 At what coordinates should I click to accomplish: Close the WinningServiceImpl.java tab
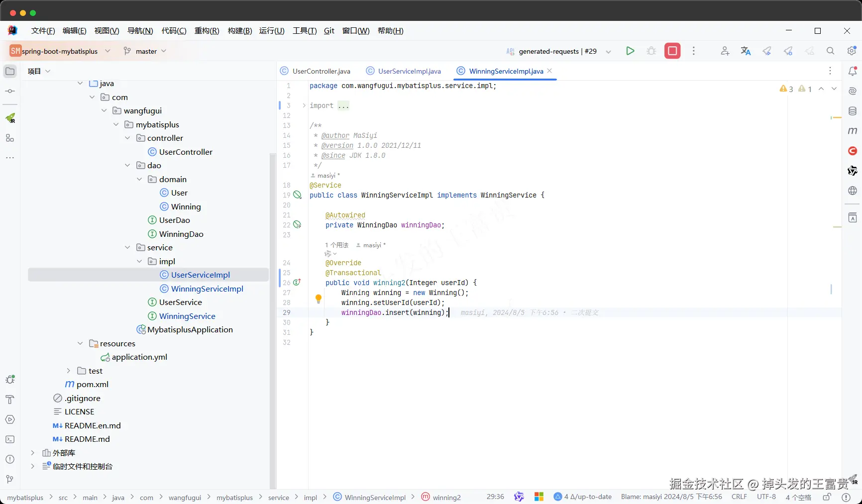[x=549, y=71]
